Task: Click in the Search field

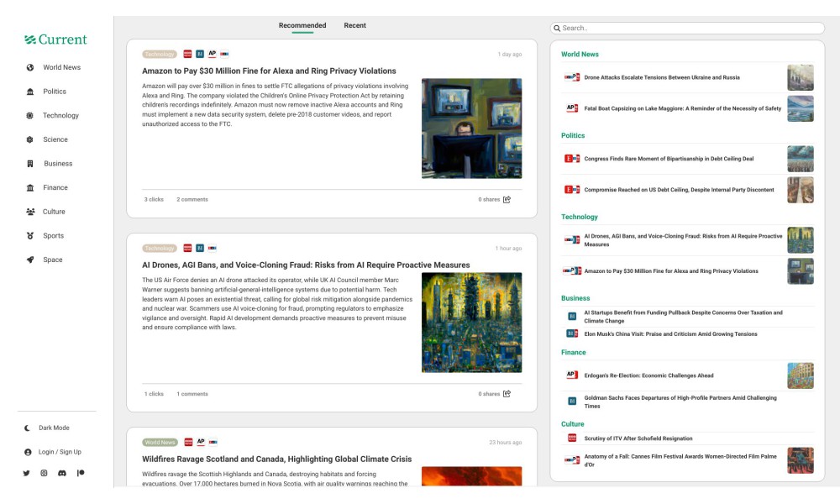Action: tap(687, 29)
